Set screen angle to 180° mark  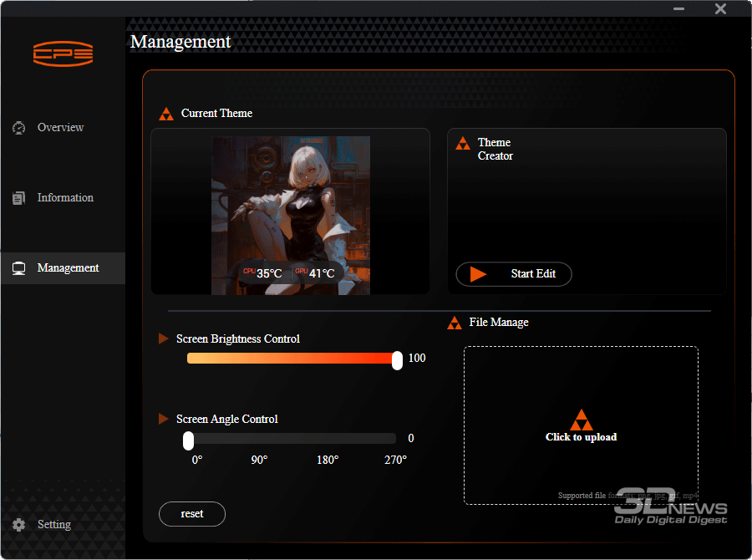point(328,460)
